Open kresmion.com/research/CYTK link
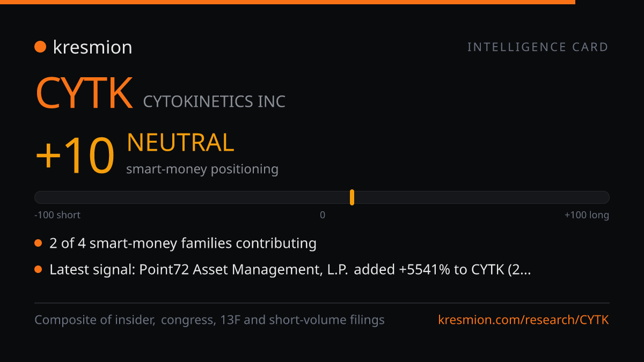Viewport: 644px width, 362px height. coord(524,320)
